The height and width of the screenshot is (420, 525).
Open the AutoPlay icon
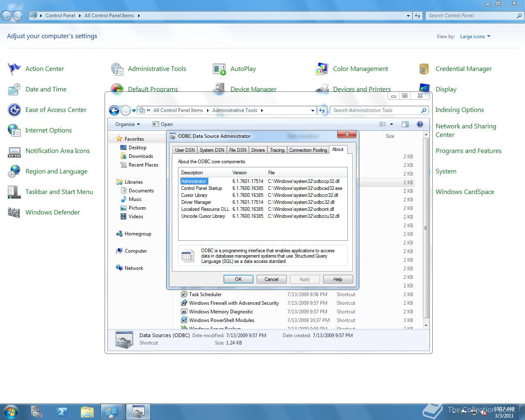[x=219, y=69]
